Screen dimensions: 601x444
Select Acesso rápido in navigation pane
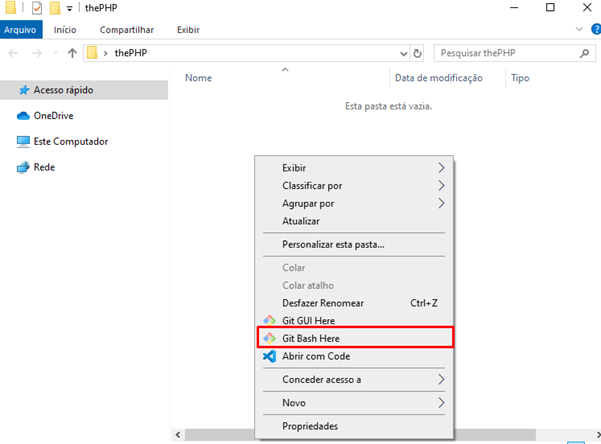pos(63,90)
